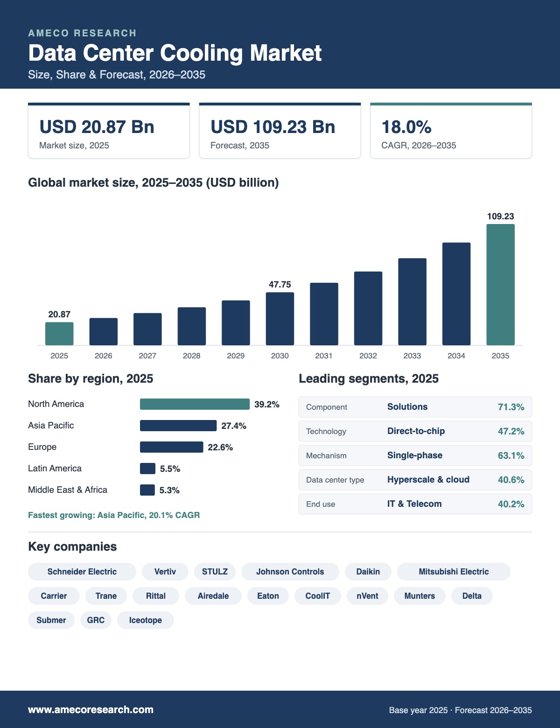Click the '39.2%' North America value

[267, 404]
